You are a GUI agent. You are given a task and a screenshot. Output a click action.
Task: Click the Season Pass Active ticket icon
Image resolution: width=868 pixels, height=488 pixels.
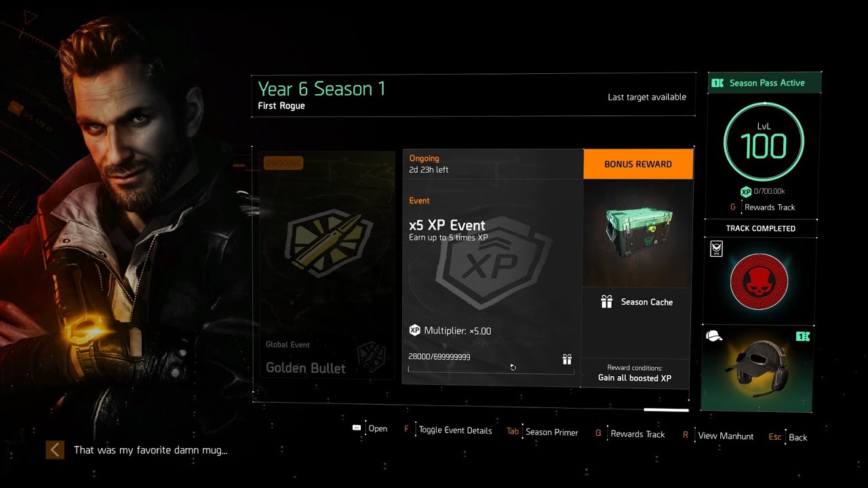(x=717, y=83)
